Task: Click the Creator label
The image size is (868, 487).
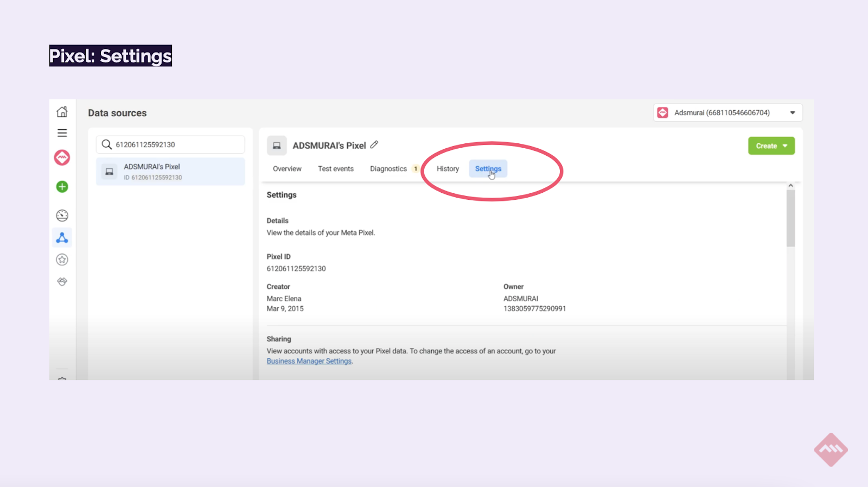Action: [x=278, y=287]
